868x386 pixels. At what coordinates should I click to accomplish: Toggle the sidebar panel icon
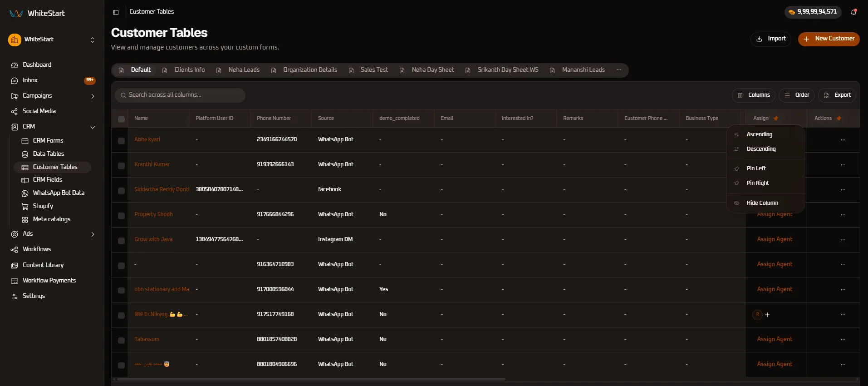point(116,12)
